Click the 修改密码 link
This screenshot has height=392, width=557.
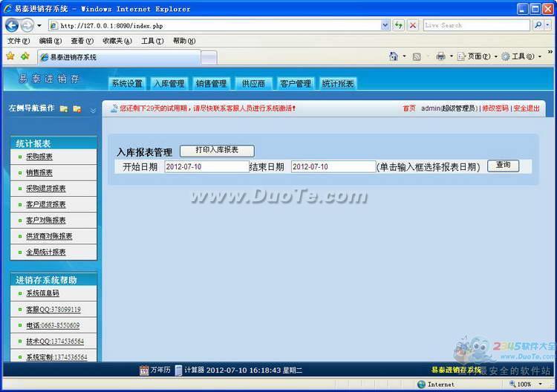pyautogui.click(x=495, y=108)
